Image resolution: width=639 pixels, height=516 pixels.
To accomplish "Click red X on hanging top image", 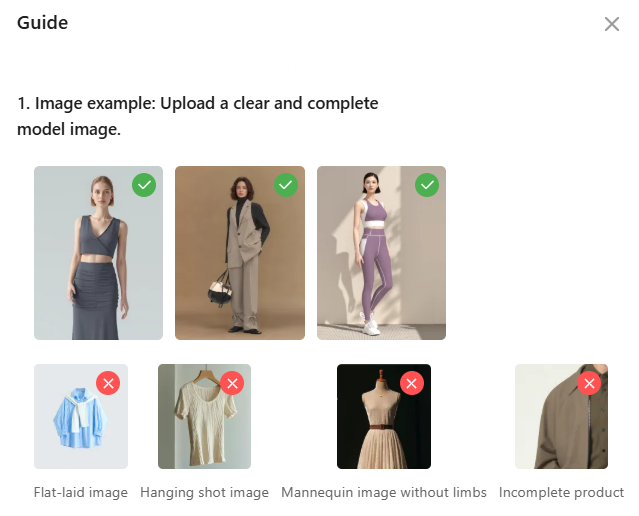I will pos(232,383).
